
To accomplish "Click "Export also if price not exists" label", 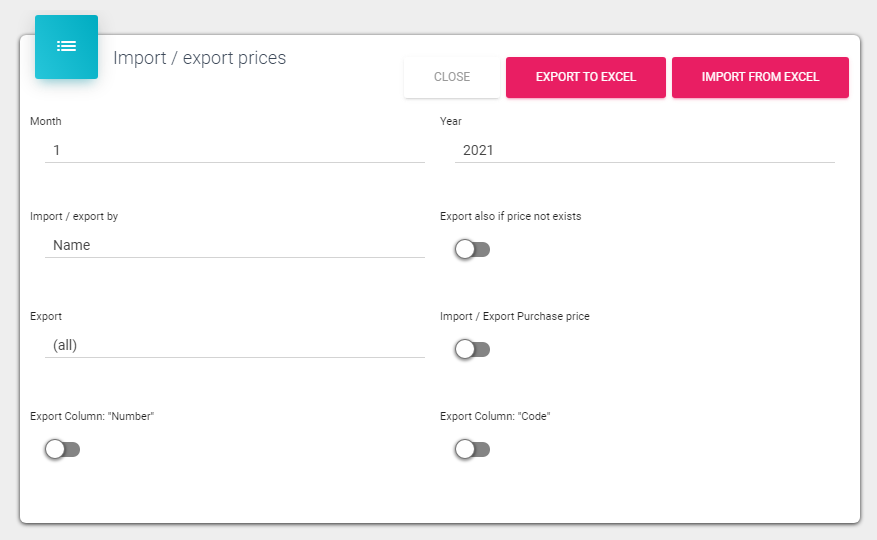I will click(x=510, y=216).
